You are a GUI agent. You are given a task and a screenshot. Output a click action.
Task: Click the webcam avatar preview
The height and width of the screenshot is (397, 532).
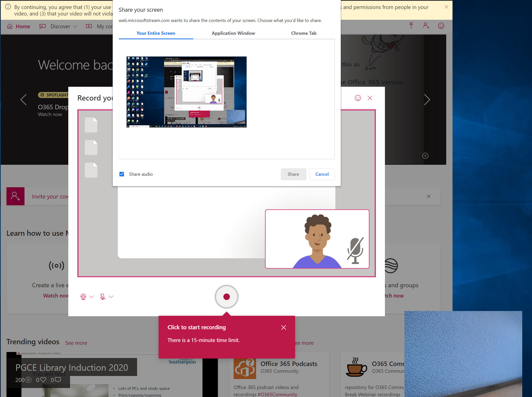pyautogui.click(x=317, y=239)
